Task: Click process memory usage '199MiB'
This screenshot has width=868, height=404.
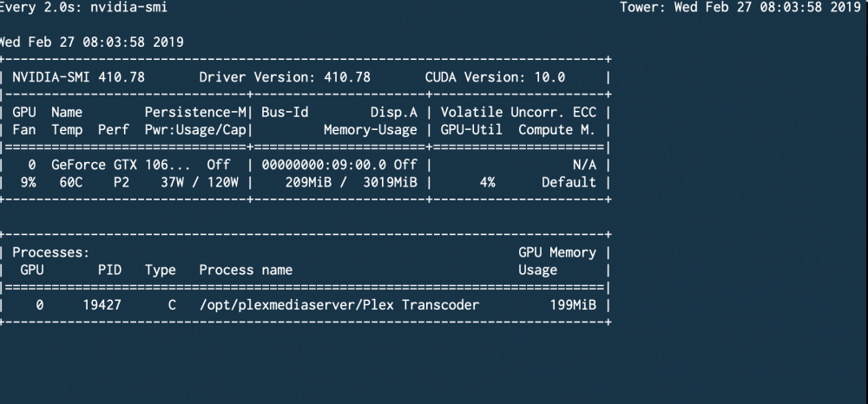Action: [573, 305]
